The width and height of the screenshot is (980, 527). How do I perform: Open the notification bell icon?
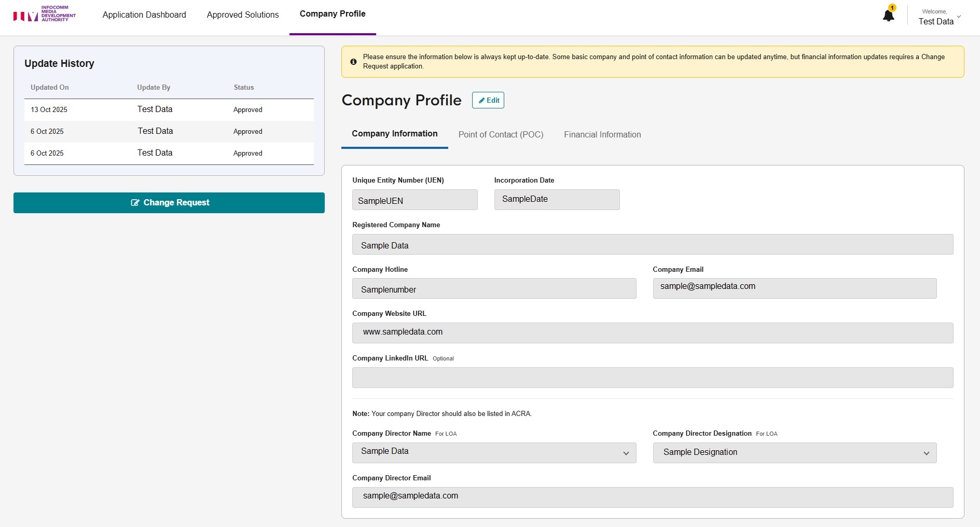(888, 16)
